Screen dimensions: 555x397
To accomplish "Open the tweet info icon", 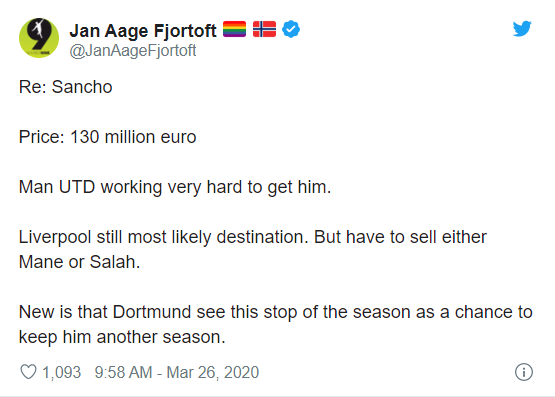I will click(523, 372).
